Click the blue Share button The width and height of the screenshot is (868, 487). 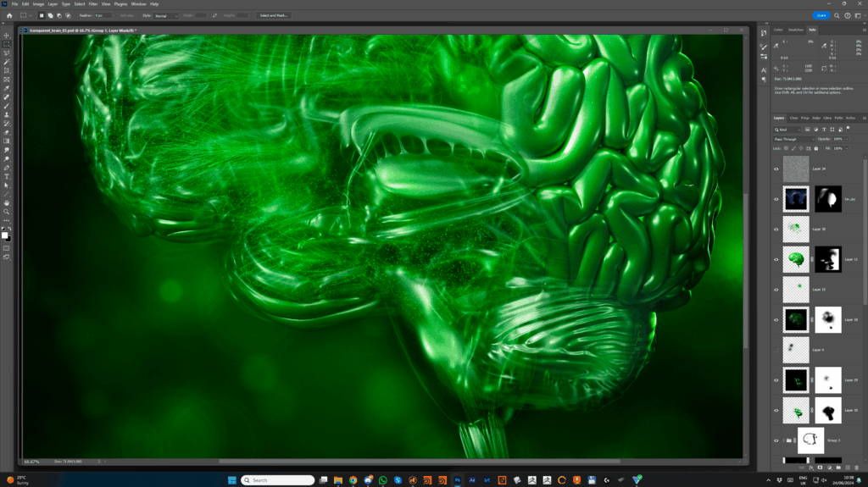tap(821, 15)
